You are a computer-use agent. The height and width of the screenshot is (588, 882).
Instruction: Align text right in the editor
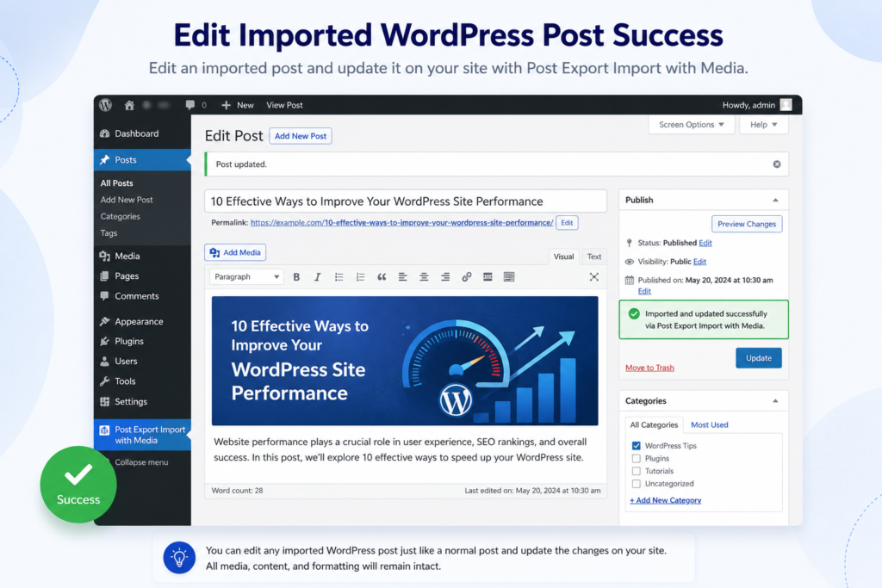(445, 276)
